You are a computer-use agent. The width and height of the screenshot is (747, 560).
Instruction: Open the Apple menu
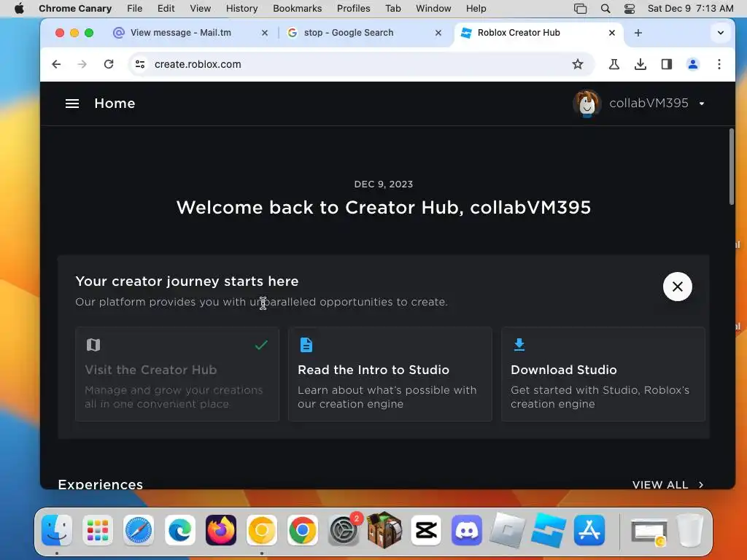(19, 8)
